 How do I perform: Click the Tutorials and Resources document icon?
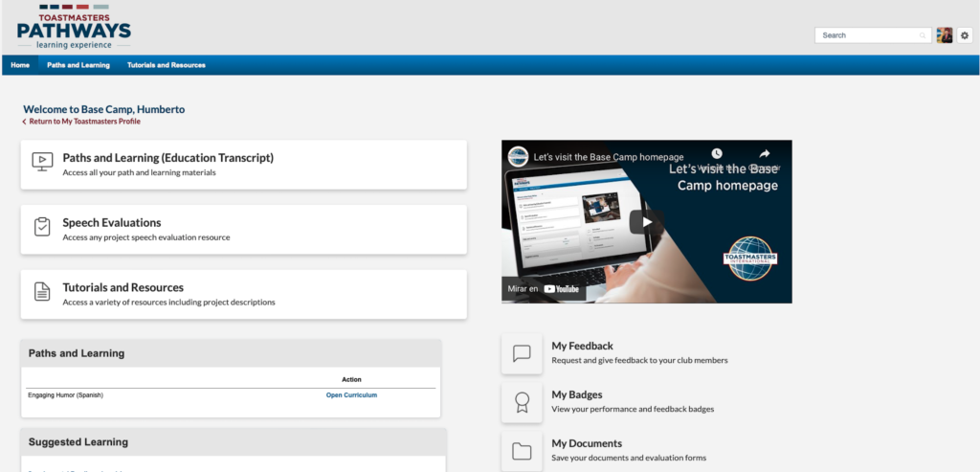point(42,292)
